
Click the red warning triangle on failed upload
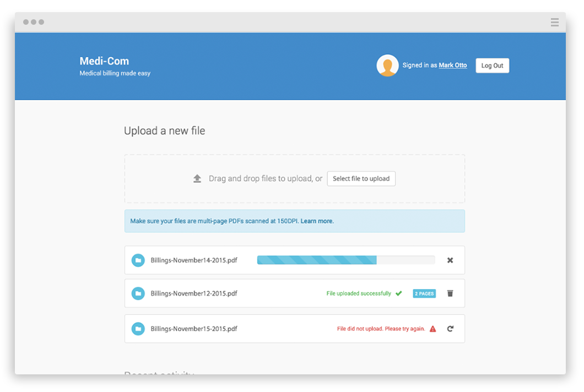click(x=433, y=328)
